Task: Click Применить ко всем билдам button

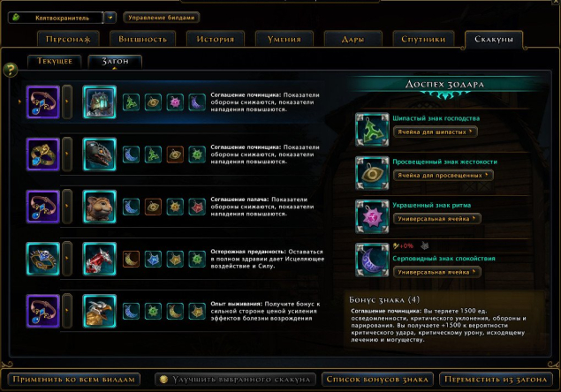Action: [x=73, y=379]
